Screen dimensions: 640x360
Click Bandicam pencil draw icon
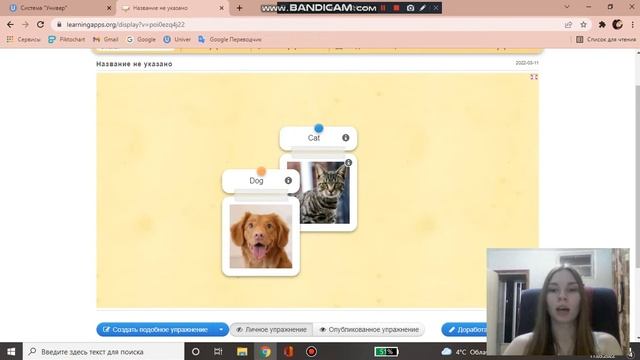point(423,8)
